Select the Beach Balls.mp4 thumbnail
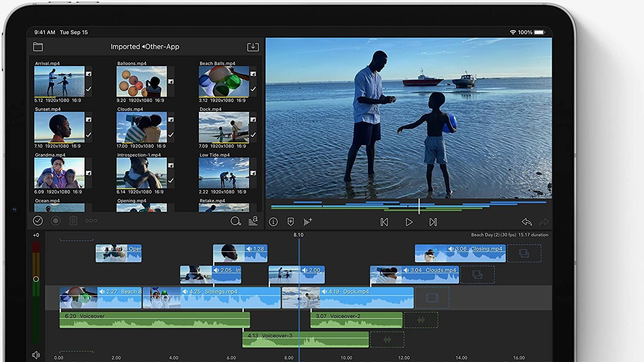Image resolution: width=644 pixels, height=362 pixels. pos(224,81)
